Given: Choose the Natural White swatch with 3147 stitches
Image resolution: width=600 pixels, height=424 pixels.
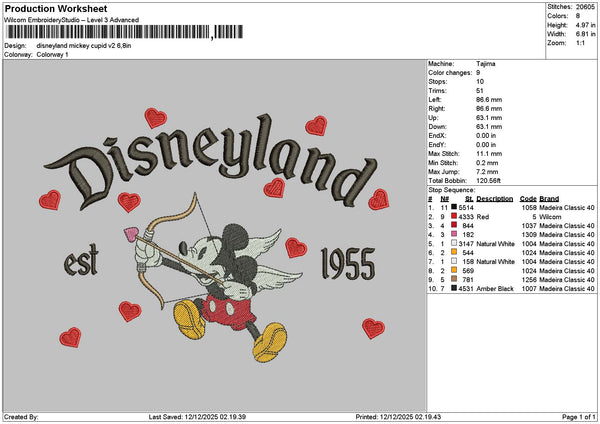Looking at the screenshot, I should point(456,242).
